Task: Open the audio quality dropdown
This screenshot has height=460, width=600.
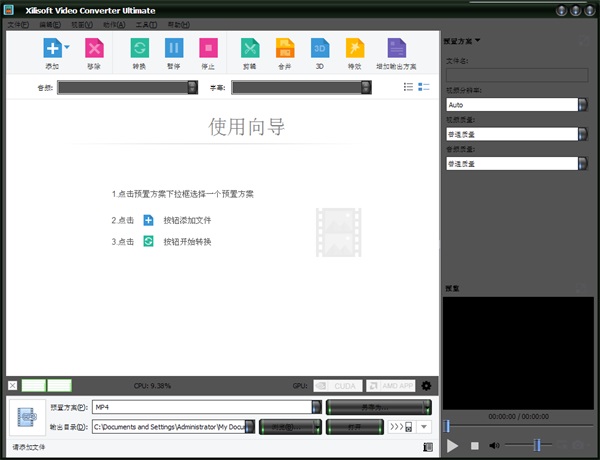Action: click(582, 163)
